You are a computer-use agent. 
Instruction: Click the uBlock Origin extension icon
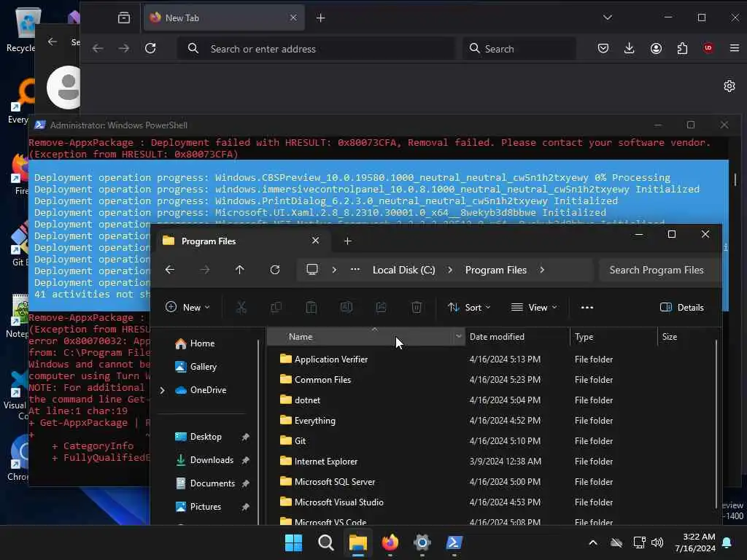click(708, 48)
